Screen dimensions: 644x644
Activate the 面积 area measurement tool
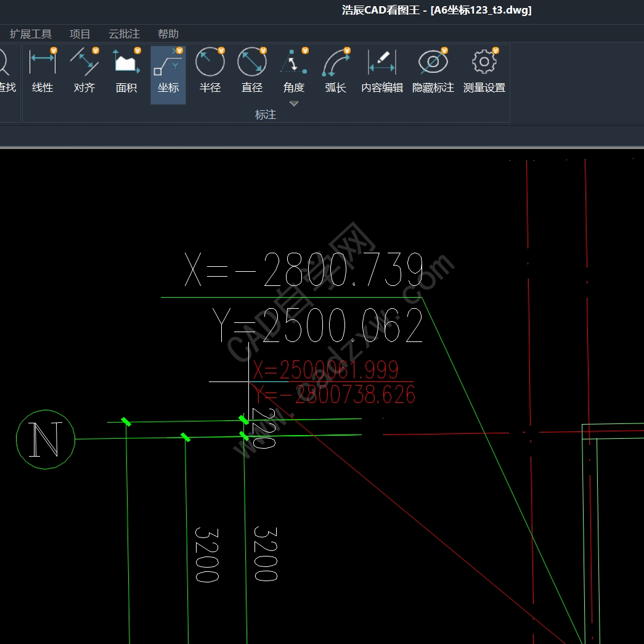point(126,71)
